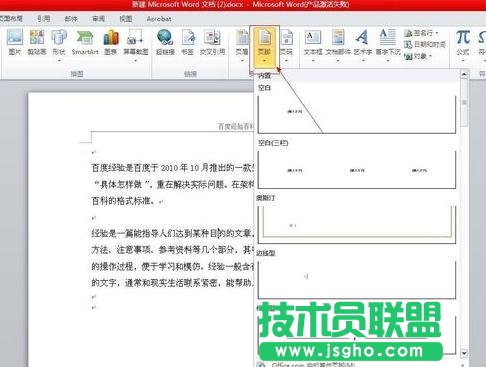Insert an equation with the 公式 pi icon

click(x=463, y=42)
